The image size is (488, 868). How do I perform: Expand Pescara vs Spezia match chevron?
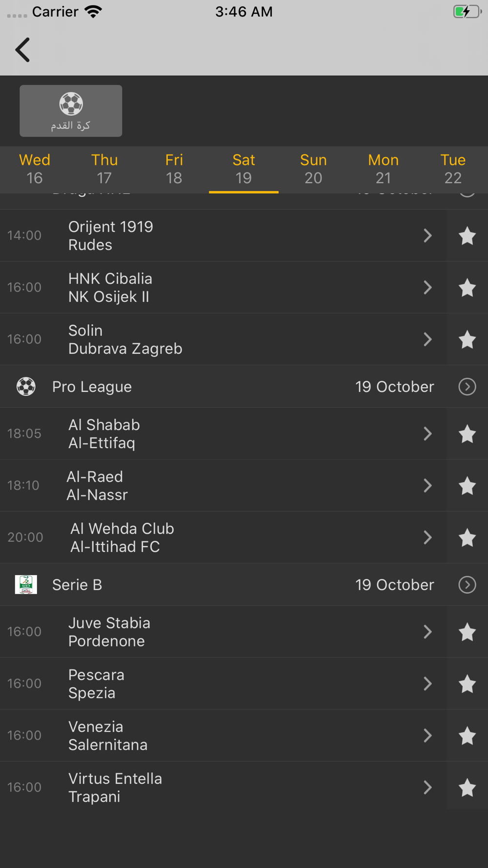(427, 683)
